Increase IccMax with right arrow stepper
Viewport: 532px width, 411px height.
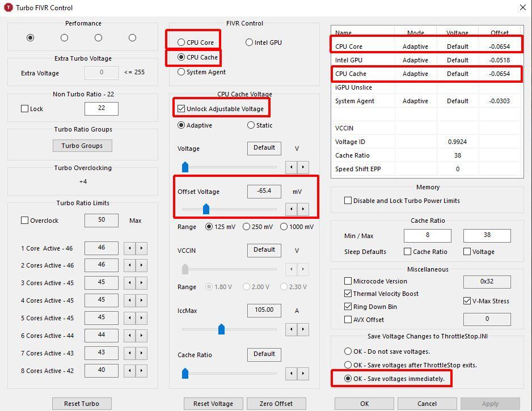click(303, 329)
